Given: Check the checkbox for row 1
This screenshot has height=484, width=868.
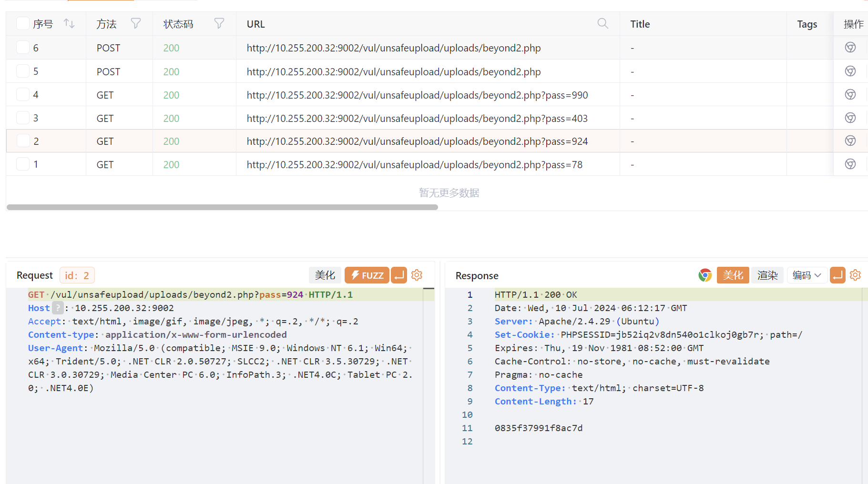Looking at the screenshot, I should (23, 164).
